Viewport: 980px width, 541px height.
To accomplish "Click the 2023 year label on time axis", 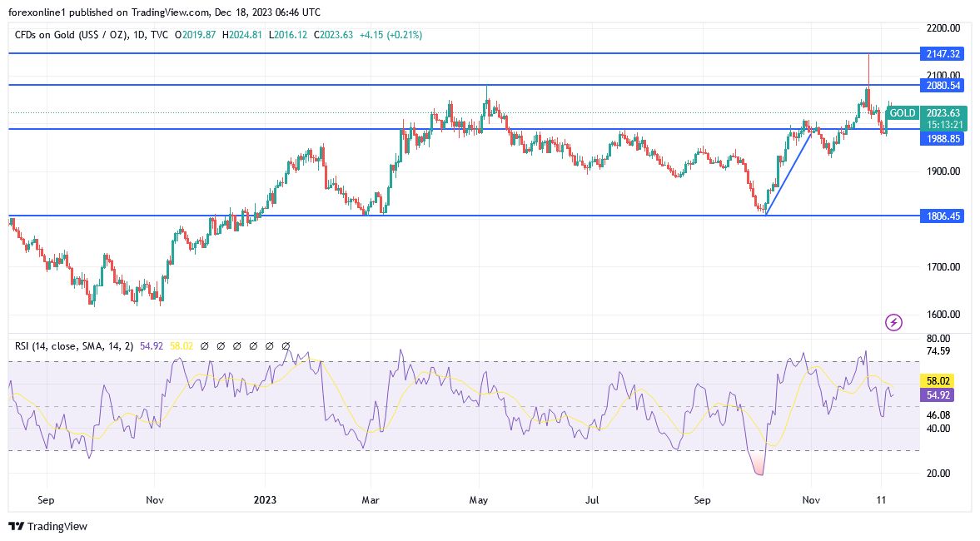I will pos(265,500).
